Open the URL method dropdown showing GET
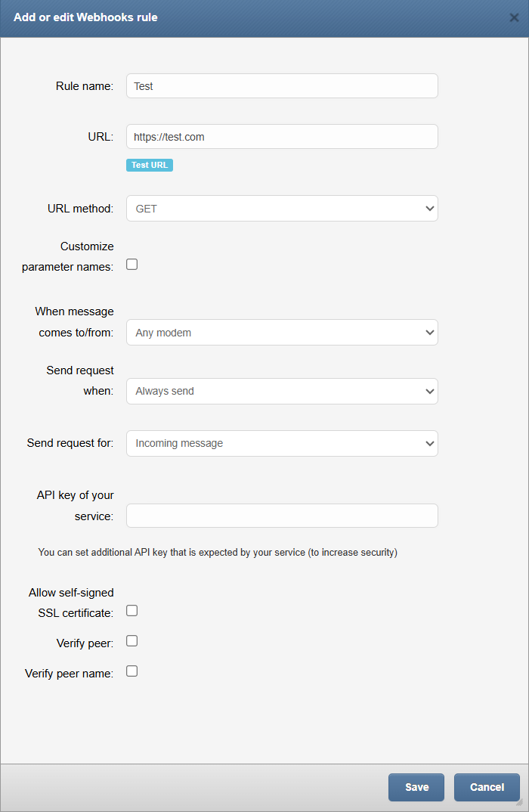529x812 pixels. pos(281,209)
